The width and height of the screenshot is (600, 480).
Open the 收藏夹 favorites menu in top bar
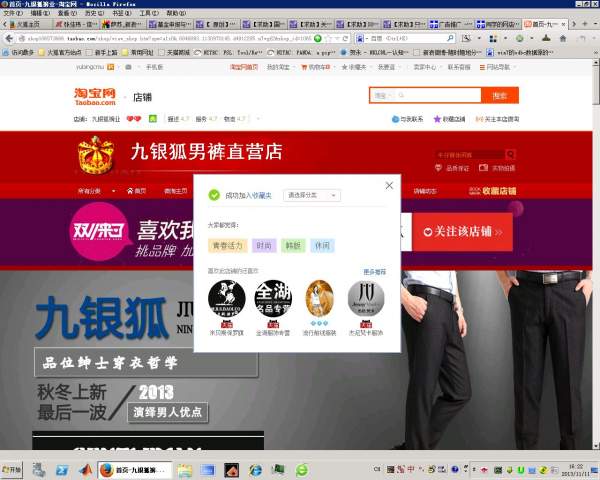click(x=355, y=67)
